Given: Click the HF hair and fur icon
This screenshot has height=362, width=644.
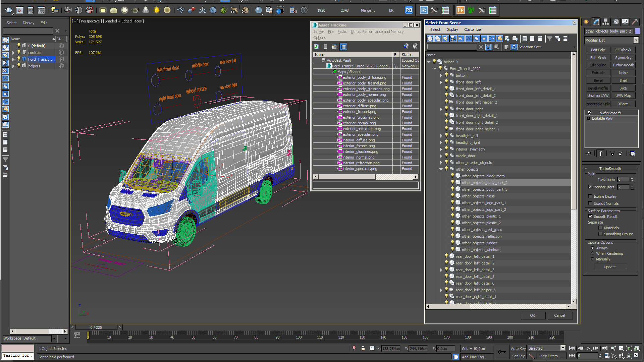Looking at the screenshot, I should point(234,10).
